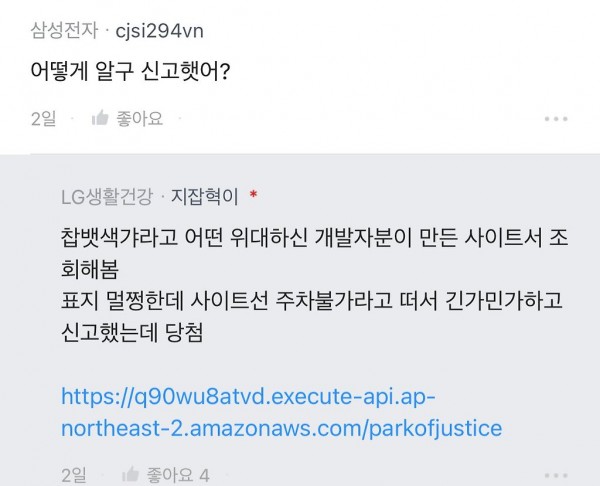Click the reply line starting with 회해봄
The width and height of the screenshot is (600, 486).
[x=83, y=270]
